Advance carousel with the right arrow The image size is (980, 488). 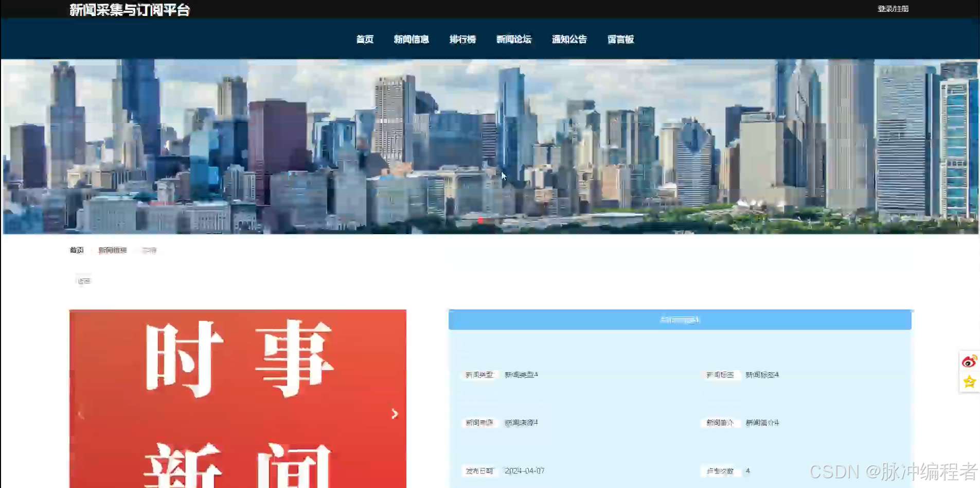(395, 414)
